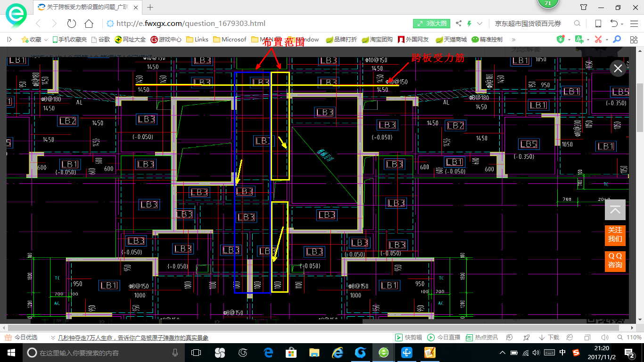Toggle the browser sound speaker icon

tap(604, 337)
